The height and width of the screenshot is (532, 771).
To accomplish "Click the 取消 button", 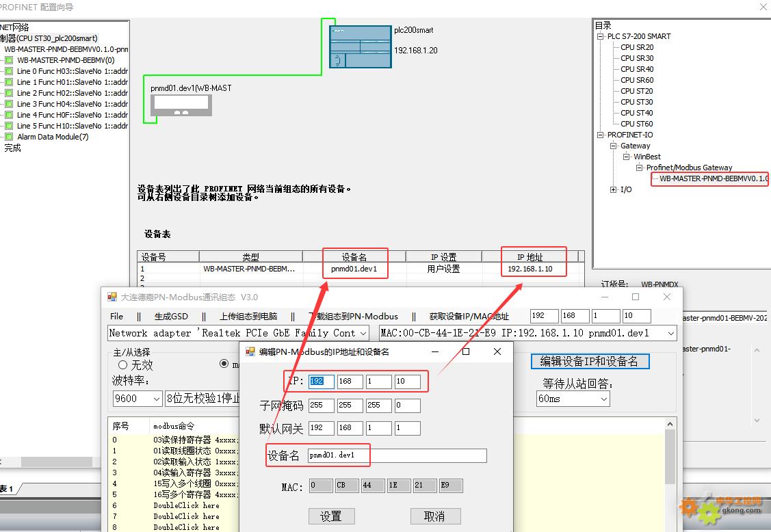I will (x=434, y=516).
